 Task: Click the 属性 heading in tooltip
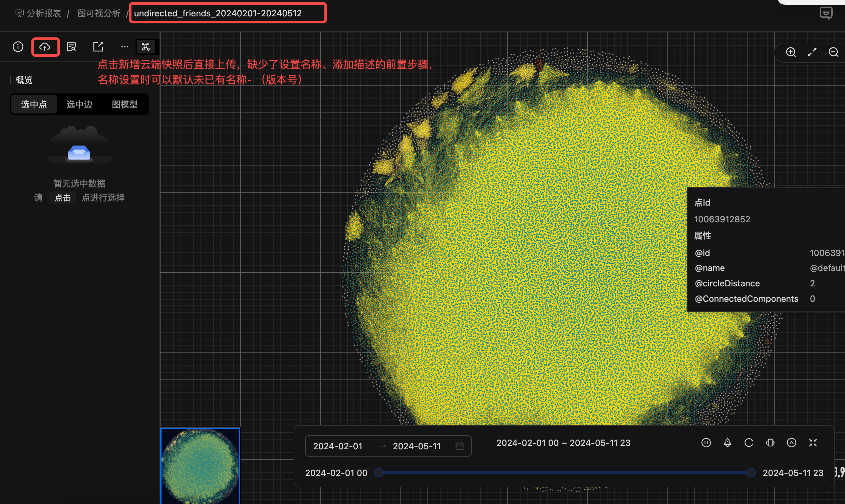point(703,236)
